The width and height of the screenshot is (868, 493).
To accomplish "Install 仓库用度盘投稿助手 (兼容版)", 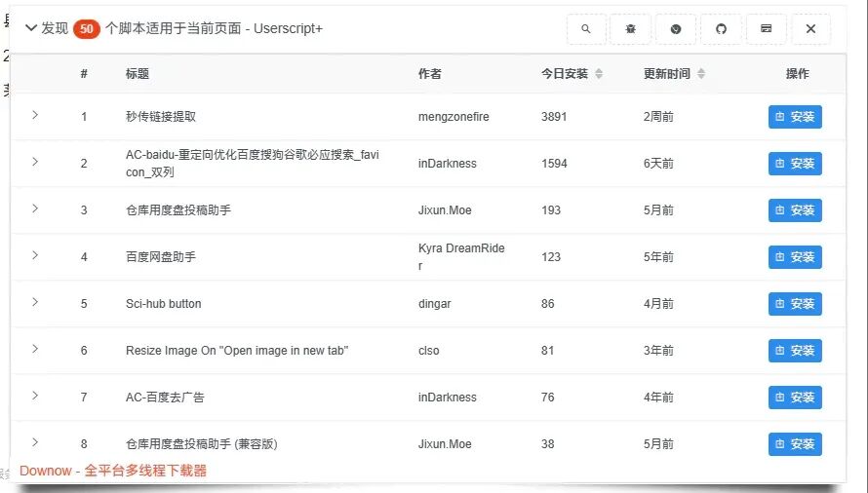I will [x=795, y=443].
